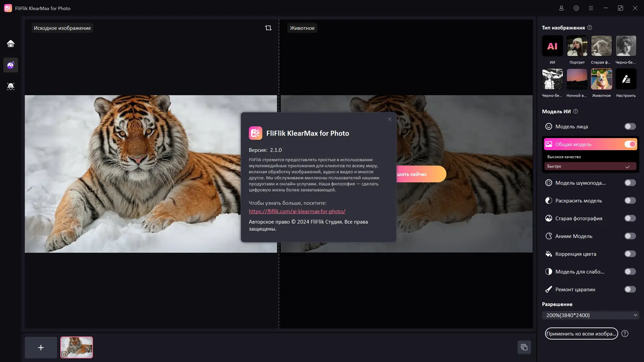
Task: Click the batch copy icon at bottom right
Action: (x=524, y=347)
